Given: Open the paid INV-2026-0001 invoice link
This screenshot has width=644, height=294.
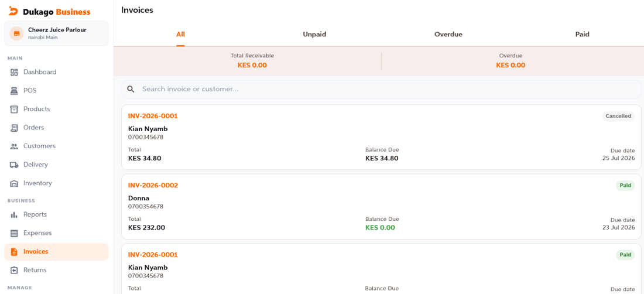Looking at the screenshot, I should click(x=153, y=255).
